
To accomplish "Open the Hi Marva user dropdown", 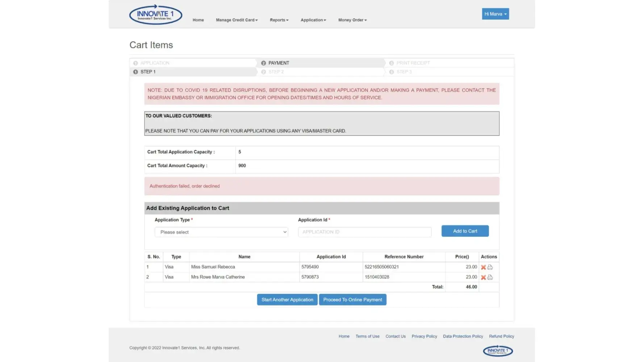I will point(495,14).
